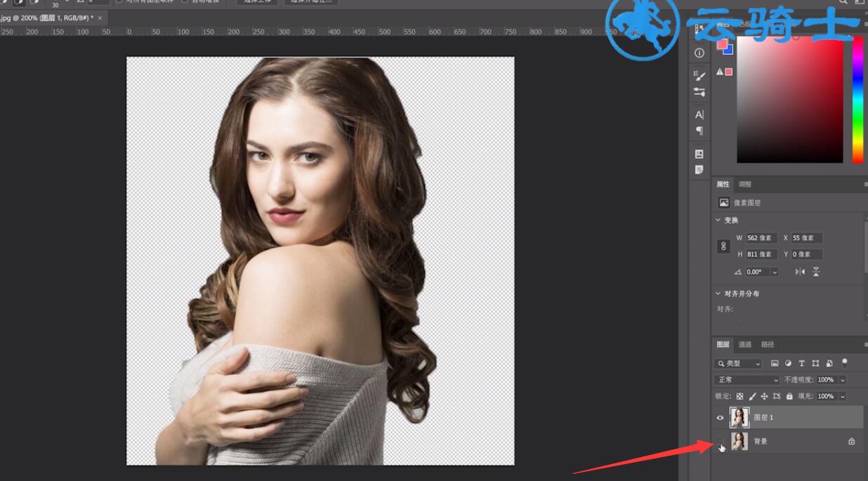Click the blue background color swatch

[x=728, y=50]
